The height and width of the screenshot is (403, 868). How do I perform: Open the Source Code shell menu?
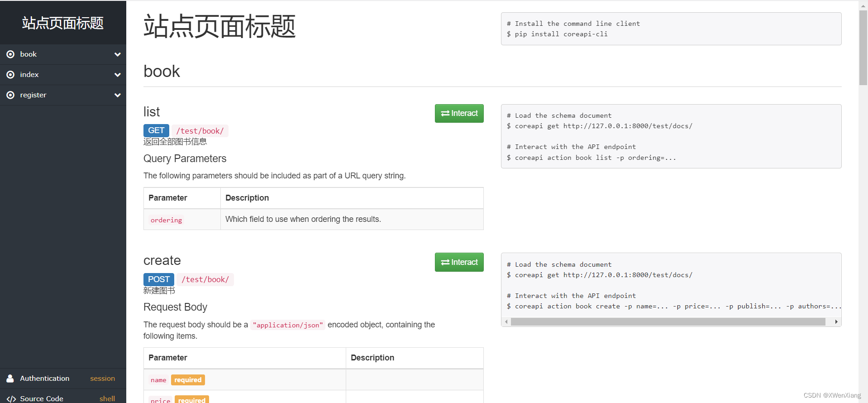click(63, 397)
